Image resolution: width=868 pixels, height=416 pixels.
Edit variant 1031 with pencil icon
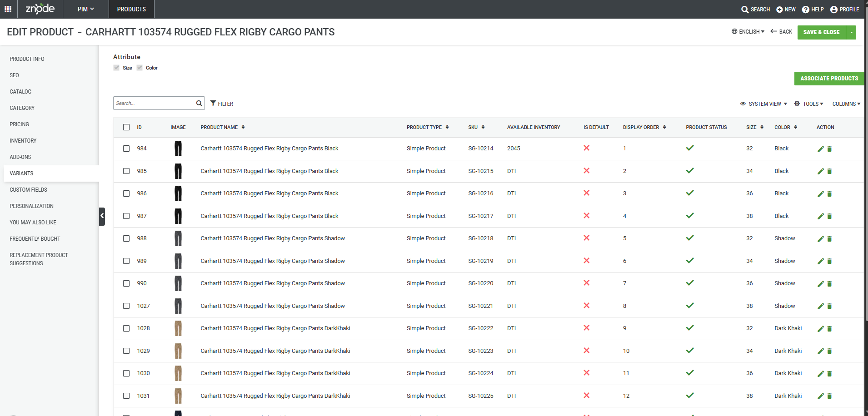[x=821, y=396]
